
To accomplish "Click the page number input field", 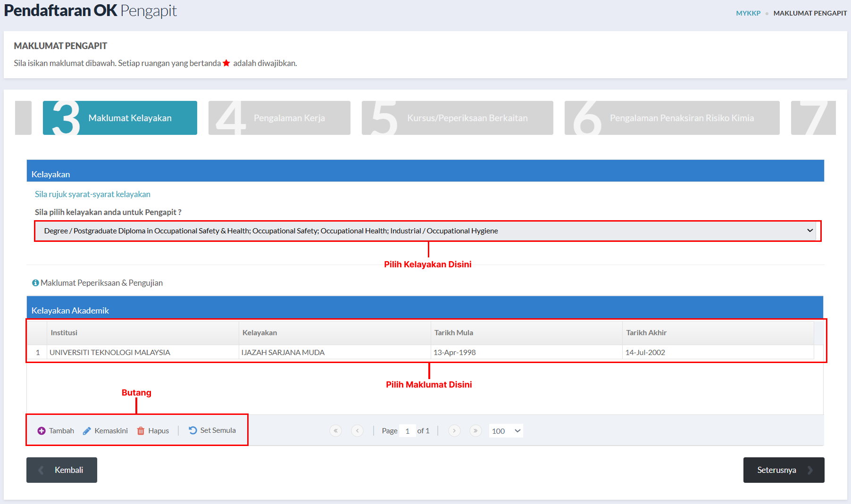I will [407, 431].
